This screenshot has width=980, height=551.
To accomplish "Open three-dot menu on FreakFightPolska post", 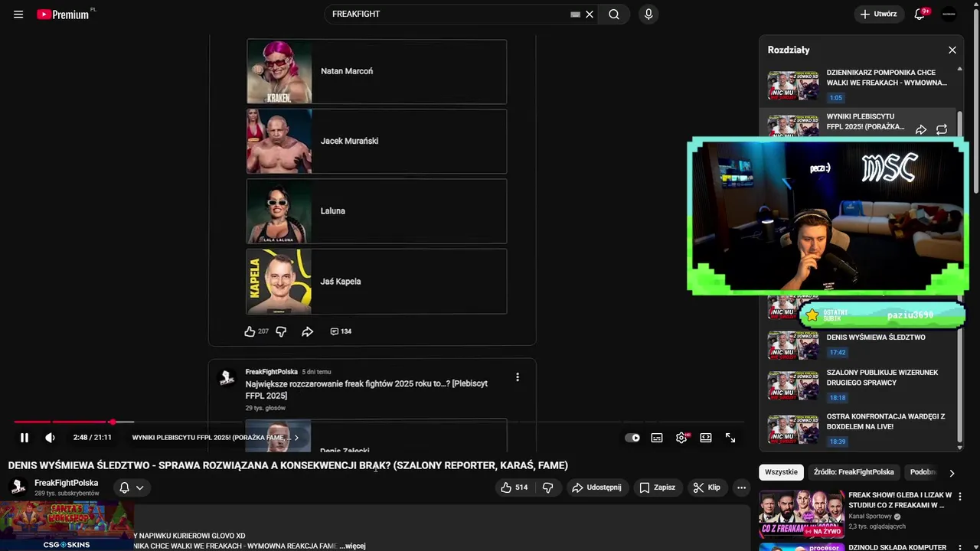I will click(518, 377).
